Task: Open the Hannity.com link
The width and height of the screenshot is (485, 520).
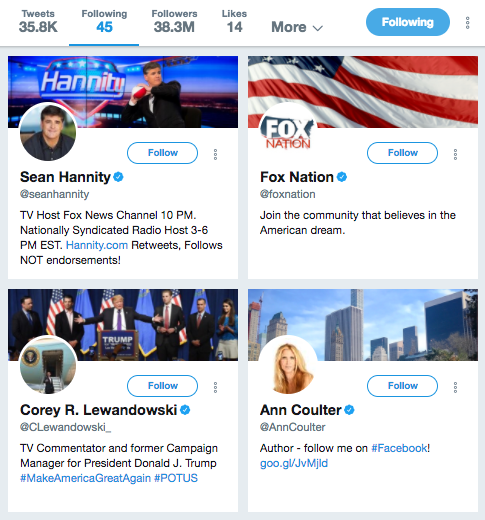Action: pos(97,245)
